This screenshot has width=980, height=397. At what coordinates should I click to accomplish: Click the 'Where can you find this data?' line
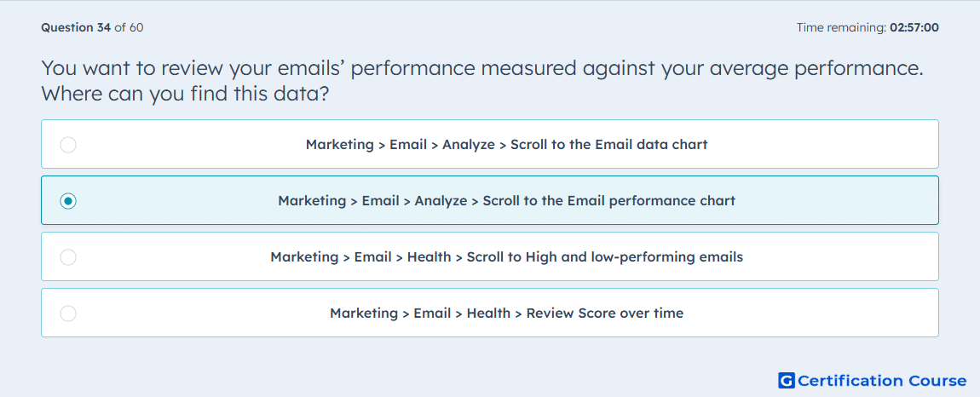pyautogui.click(x=186, y=95)
